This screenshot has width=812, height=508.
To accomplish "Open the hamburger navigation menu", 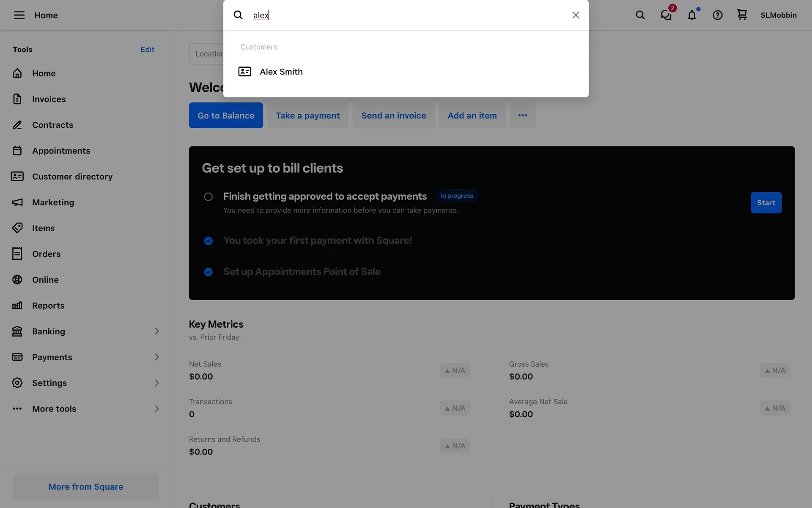I will pyautogui.click(x=19, y=15).
